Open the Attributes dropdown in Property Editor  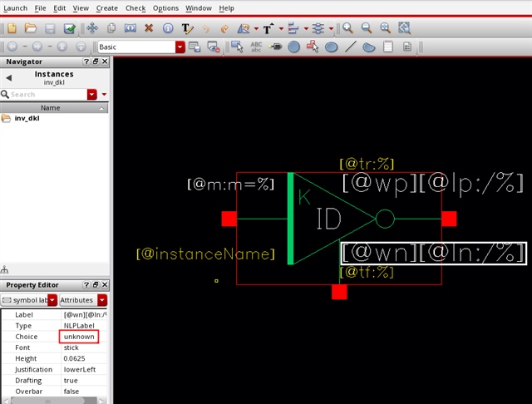(x=102, y=299)
